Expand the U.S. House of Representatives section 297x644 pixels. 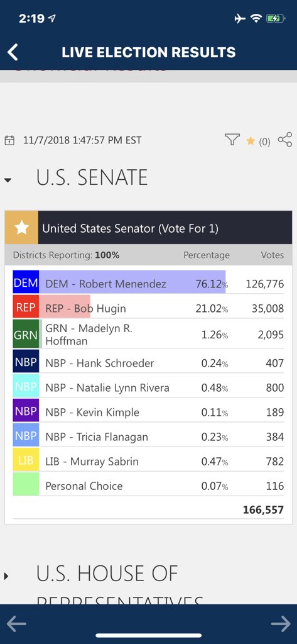point(6,576)
